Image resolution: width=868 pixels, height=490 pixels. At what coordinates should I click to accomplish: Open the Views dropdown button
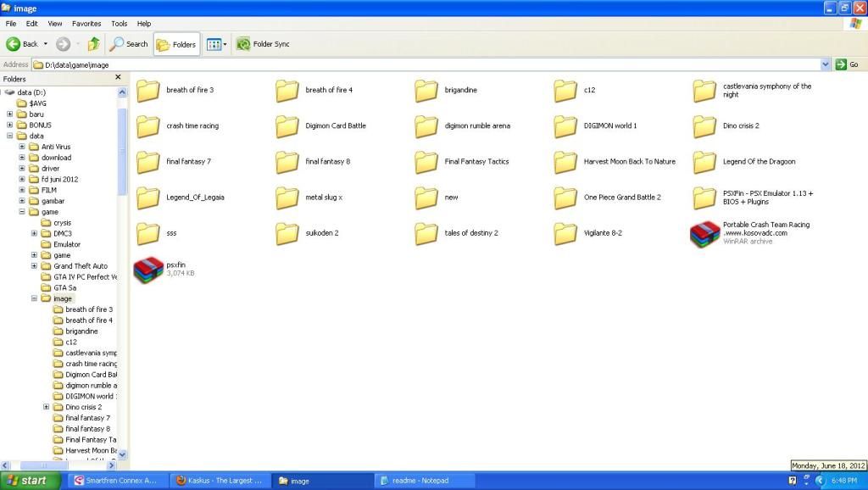click(216, 44)
